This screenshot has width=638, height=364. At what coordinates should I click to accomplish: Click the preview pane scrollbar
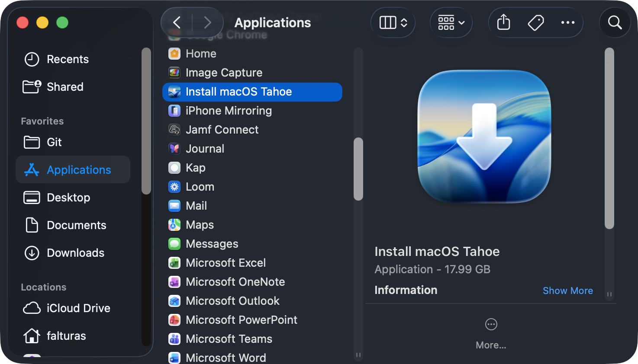[x=609, y=138]
